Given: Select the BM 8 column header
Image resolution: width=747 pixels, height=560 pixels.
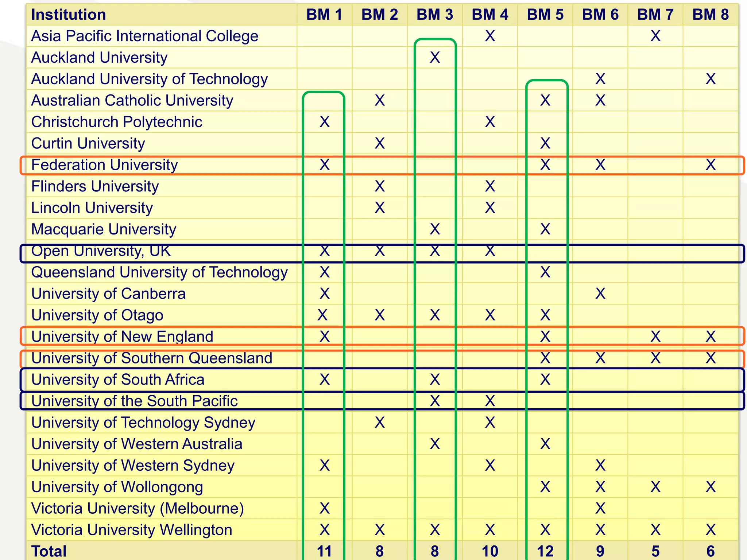Looking at the screenshot, I should click(x=711, y=15).
